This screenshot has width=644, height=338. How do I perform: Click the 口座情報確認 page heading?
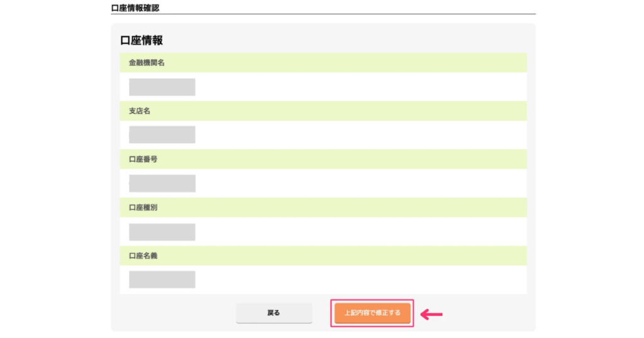[x=135, y=8]
